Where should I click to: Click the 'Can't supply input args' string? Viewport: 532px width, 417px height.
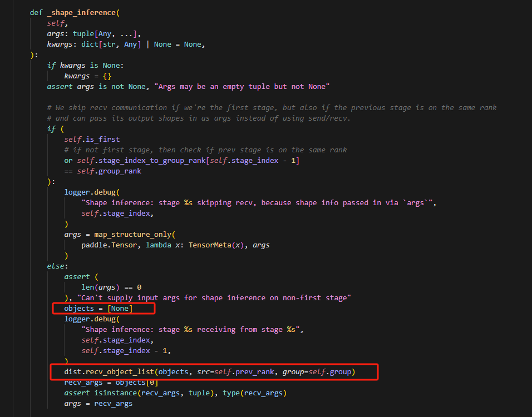click(x=214, y=297)
